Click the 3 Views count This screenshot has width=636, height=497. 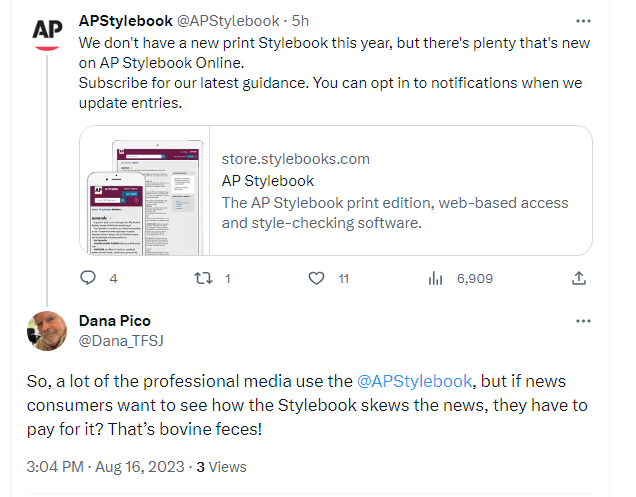(221, 466)
